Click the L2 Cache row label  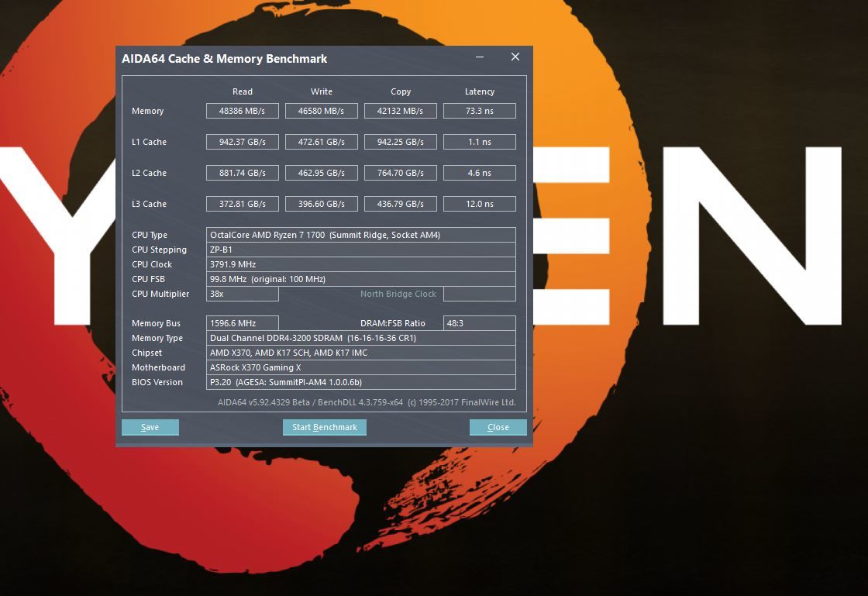point(149,173)
